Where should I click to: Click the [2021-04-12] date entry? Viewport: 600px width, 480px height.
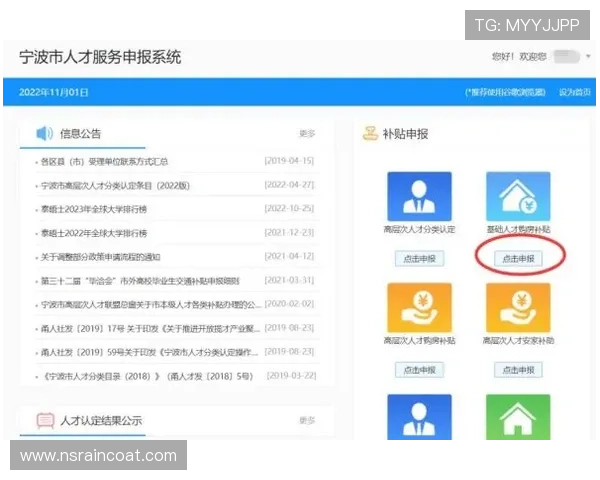(x=289, y=256)
